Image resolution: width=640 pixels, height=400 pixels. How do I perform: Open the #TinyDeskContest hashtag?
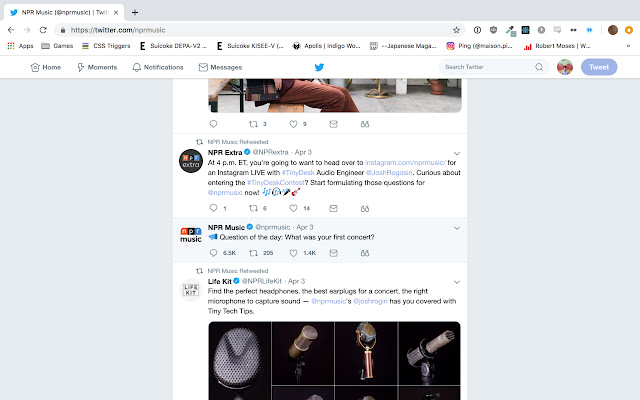(276, 182)
